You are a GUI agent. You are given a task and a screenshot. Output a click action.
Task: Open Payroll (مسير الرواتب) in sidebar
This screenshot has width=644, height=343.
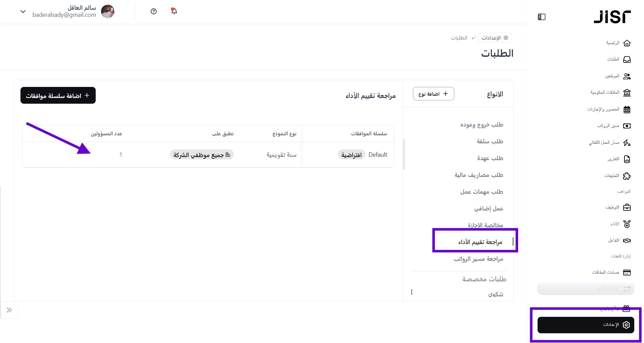point(627,126)
